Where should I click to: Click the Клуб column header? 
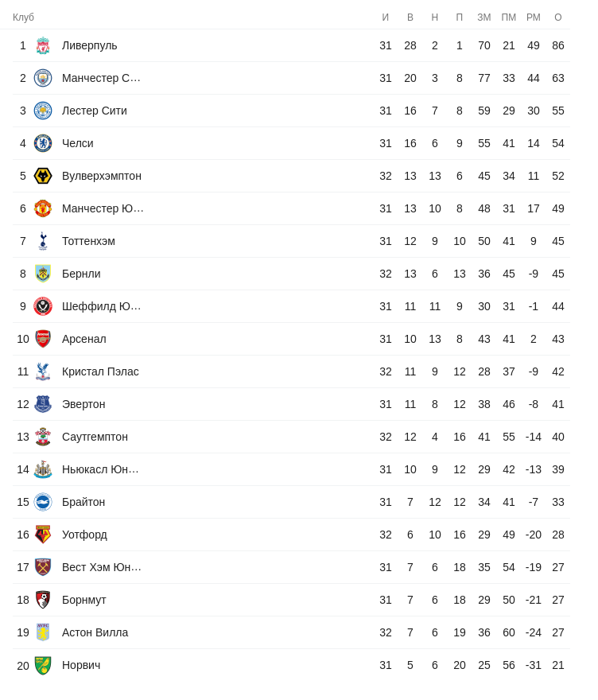(x=23, y=17)
